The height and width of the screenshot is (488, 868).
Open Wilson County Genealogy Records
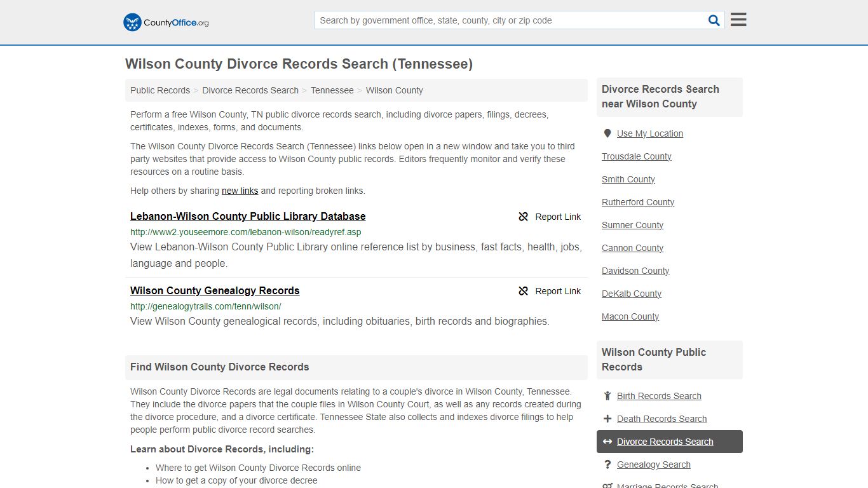[215, 290]
